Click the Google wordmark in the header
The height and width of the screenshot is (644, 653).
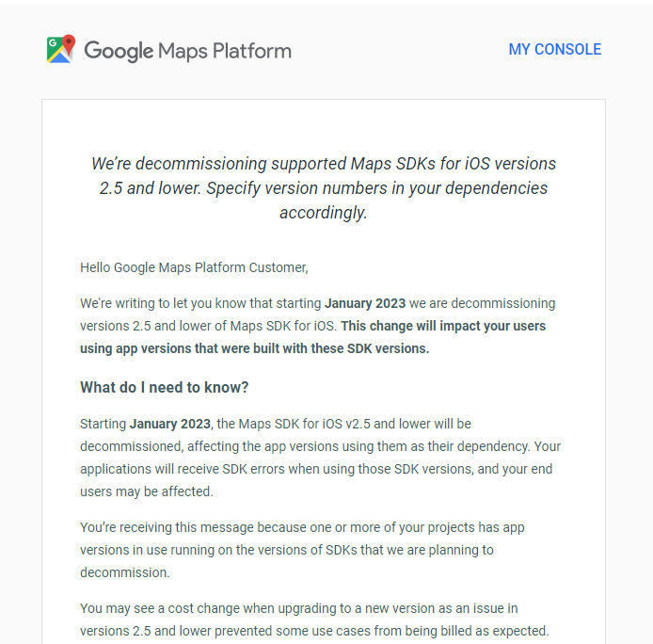click(119, 51)
